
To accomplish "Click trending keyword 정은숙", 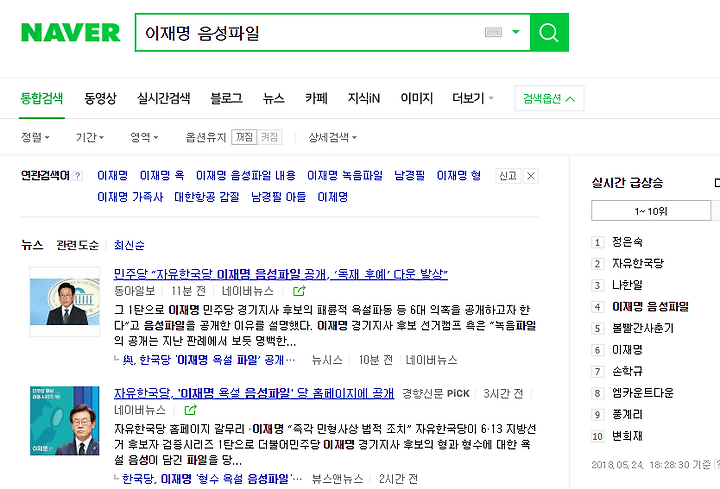I will click(x=627, y=242).
